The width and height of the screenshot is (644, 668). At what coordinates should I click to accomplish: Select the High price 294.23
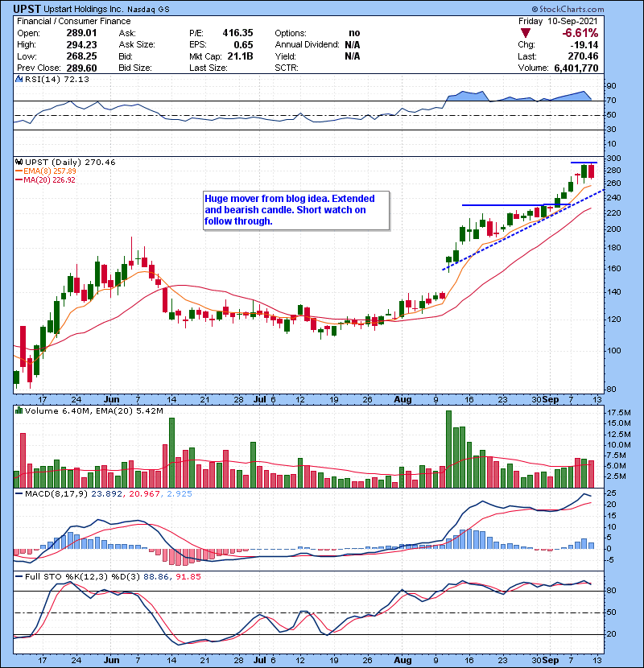[81, 45]
